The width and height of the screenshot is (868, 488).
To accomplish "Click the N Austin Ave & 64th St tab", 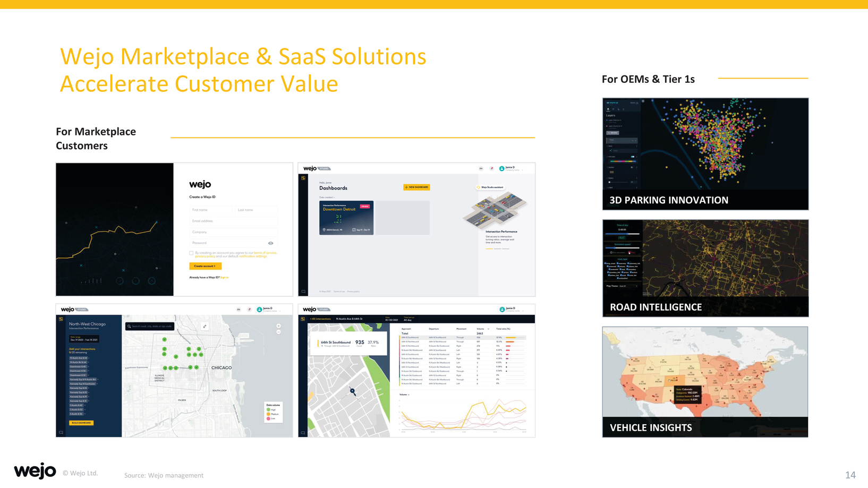I will (x=349, y=319).
